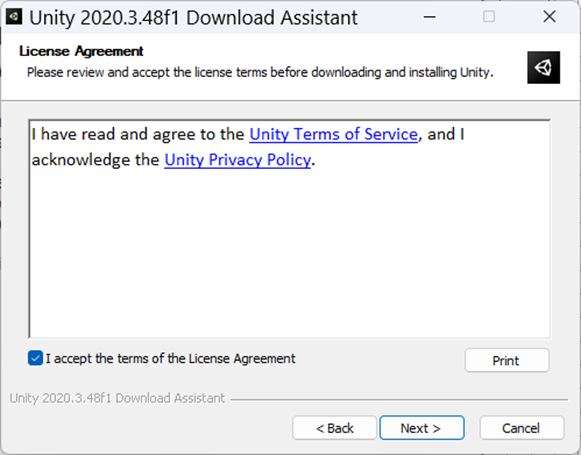The image size is (581, 455).
Task: Click the window title 'Unity 2020.3.48f1 Download Assistant'
Action: (193, 17)
